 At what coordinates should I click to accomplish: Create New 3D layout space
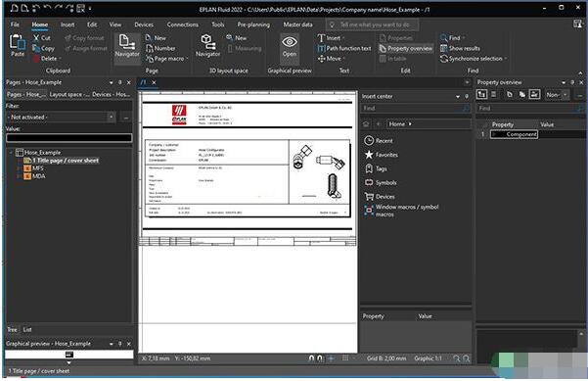(230, 37)
